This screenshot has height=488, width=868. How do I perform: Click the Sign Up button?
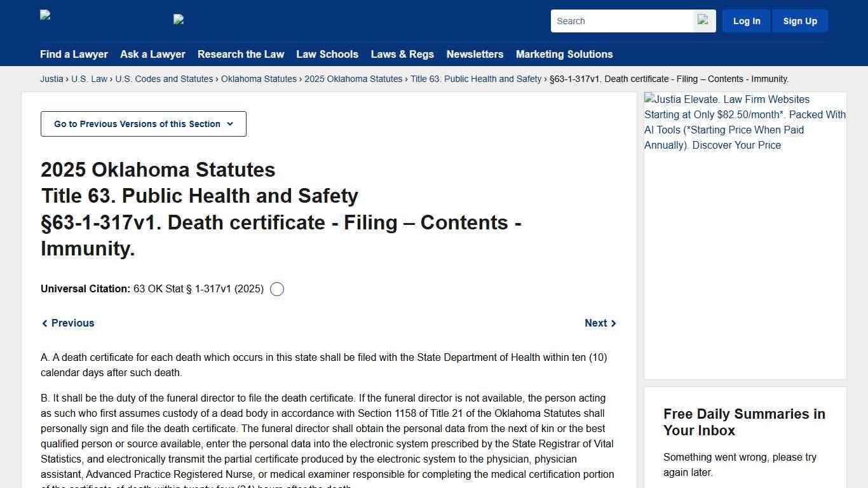pos(799,20)
